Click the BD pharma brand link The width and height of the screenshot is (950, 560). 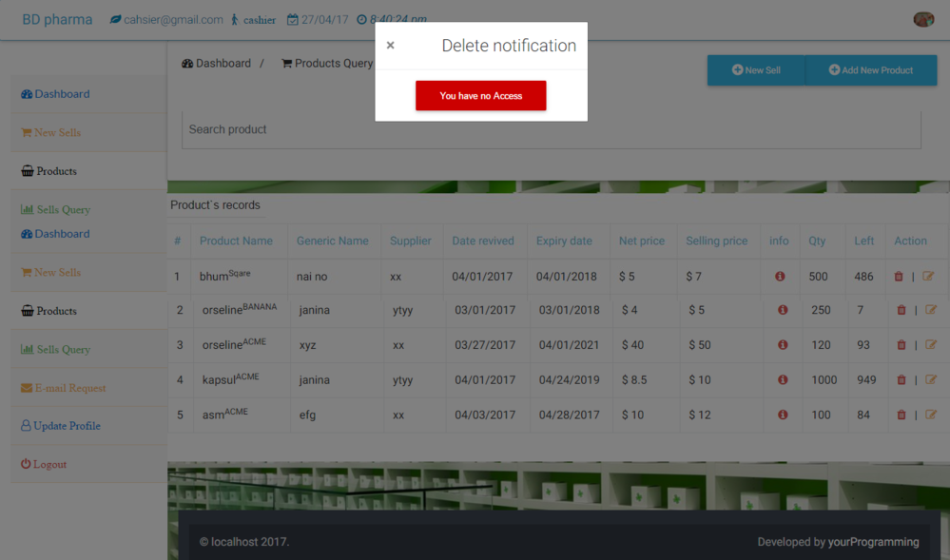[x=57, y=19]
